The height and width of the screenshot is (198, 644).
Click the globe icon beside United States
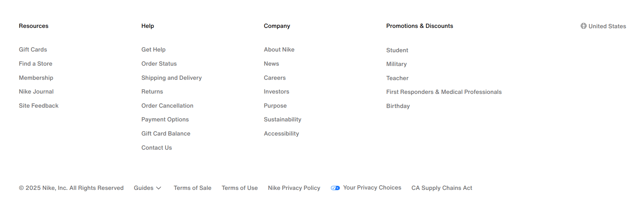pos(583,26)
